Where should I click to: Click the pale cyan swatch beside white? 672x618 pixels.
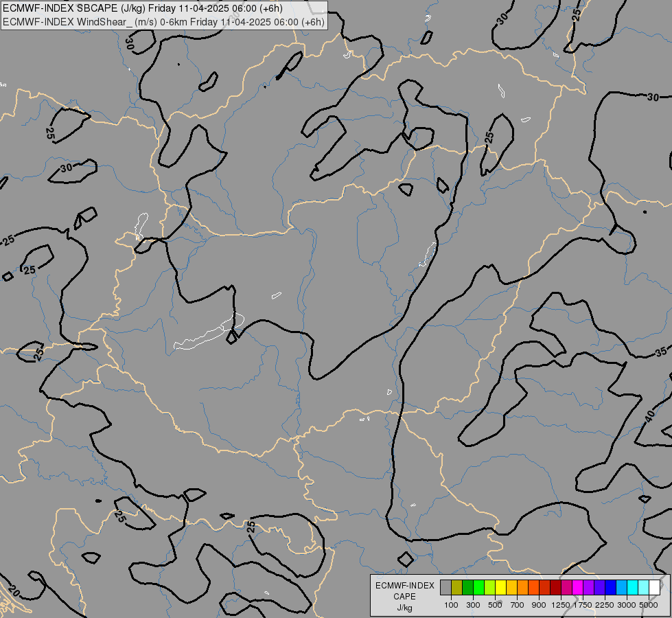tap(643, 587)
